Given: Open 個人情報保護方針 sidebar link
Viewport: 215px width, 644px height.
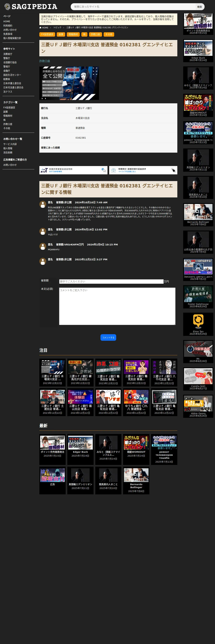Looking at the screenshot, I should [x=12, y=38].
